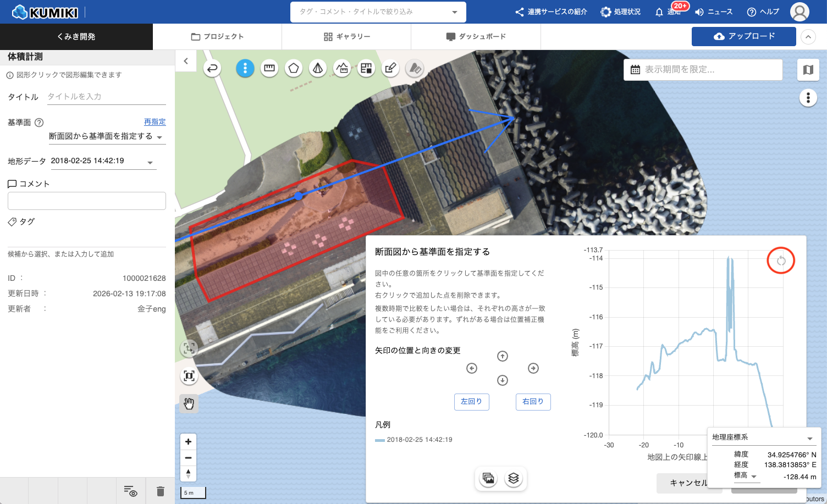This screenshot has height=504, width=827.
Task: Click the アップロード button
Action: tap(743, 36)
